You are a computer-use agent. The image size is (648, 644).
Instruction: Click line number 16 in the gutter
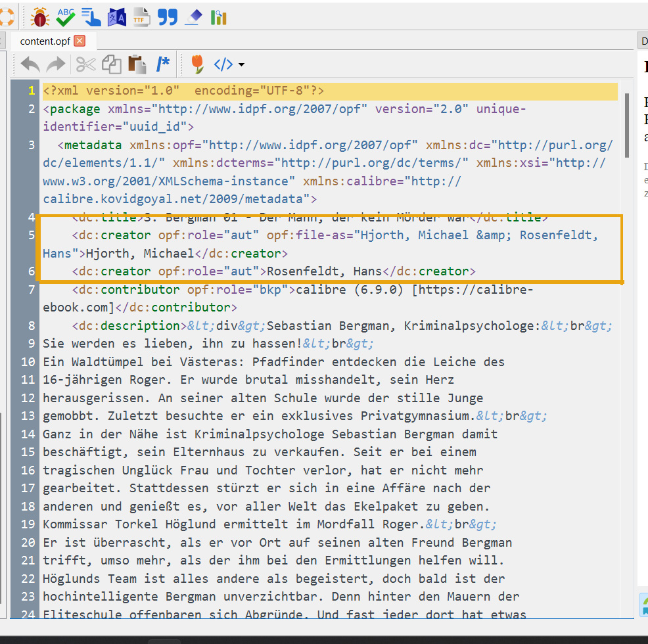click(28, 470)
